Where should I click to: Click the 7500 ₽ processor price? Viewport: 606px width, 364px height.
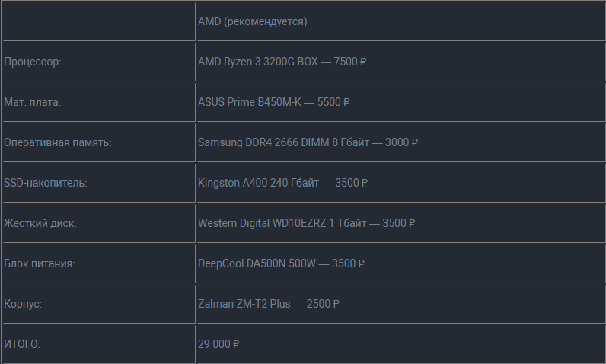(349, 62)
